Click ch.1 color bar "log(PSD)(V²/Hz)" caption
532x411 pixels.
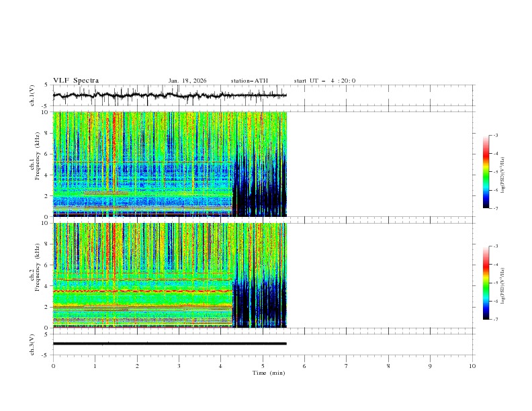502,175
